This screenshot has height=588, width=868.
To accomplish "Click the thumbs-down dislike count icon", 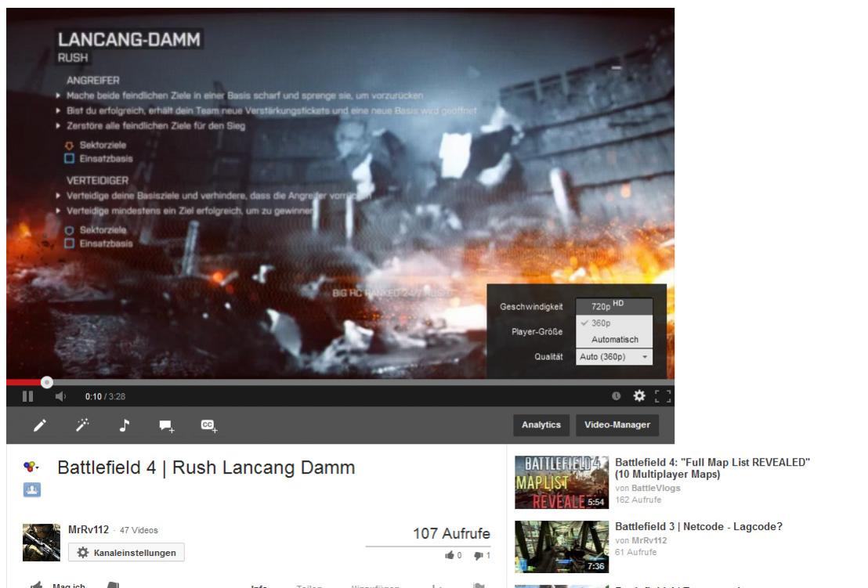I will pos(479,555).
